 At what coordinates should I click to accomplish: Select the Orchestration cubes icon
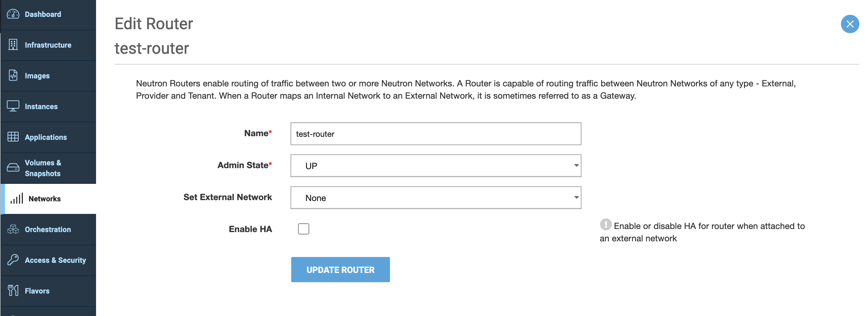click(13, 229)
